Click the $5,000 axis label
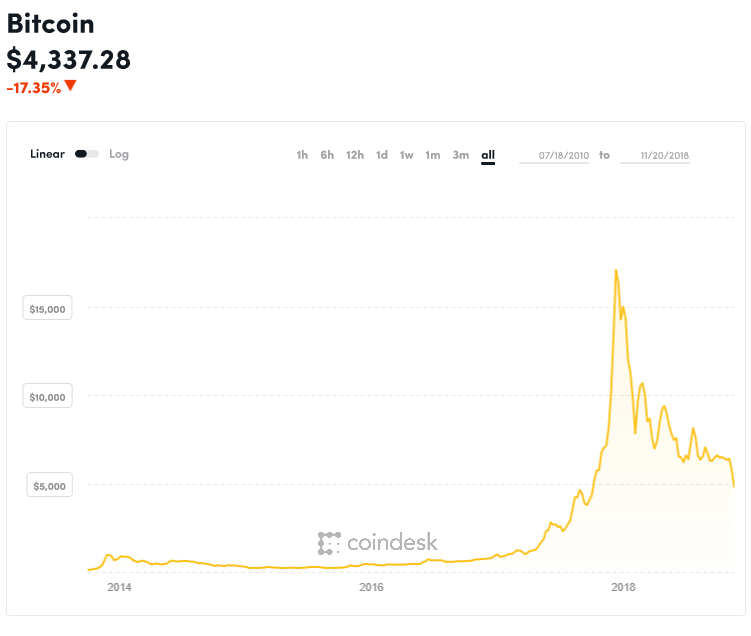 49,485
